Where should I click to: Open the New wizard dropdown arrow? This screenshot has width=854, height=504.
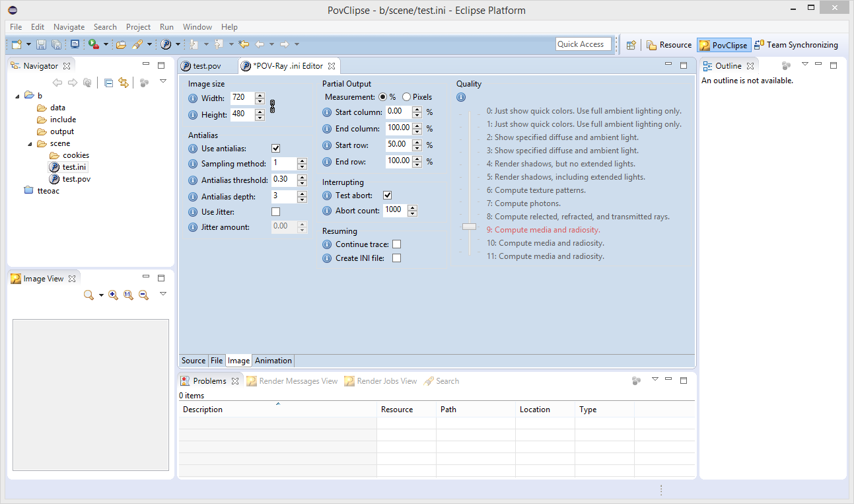(28, 44)
